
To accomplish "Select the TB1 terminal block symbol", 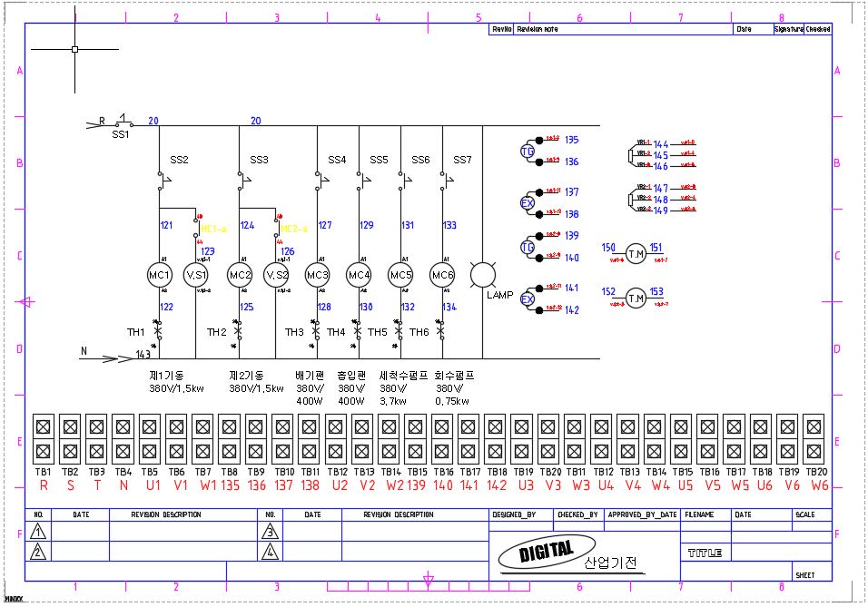I will point(44,439).
